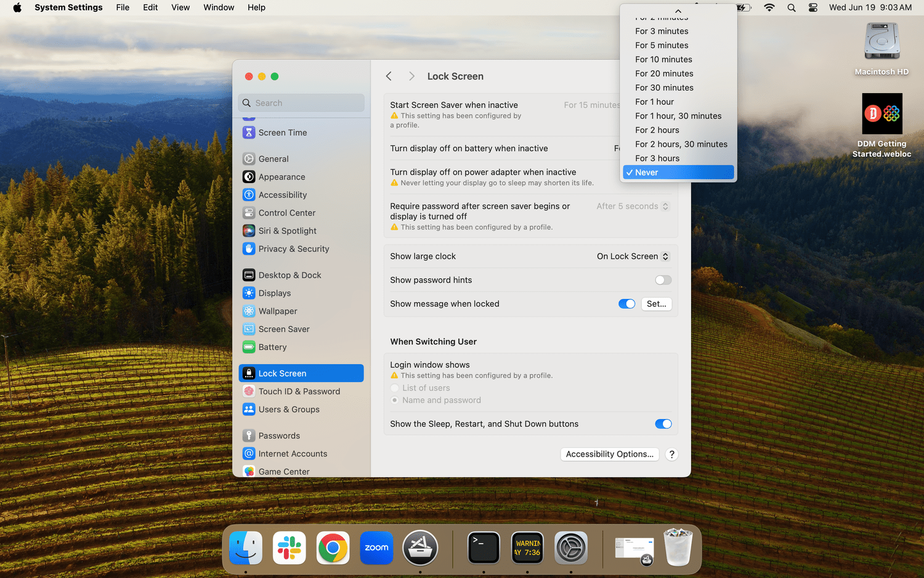924x578 pixels.
Task: Launch Slack from the Dock
Action: click(290, 548)
